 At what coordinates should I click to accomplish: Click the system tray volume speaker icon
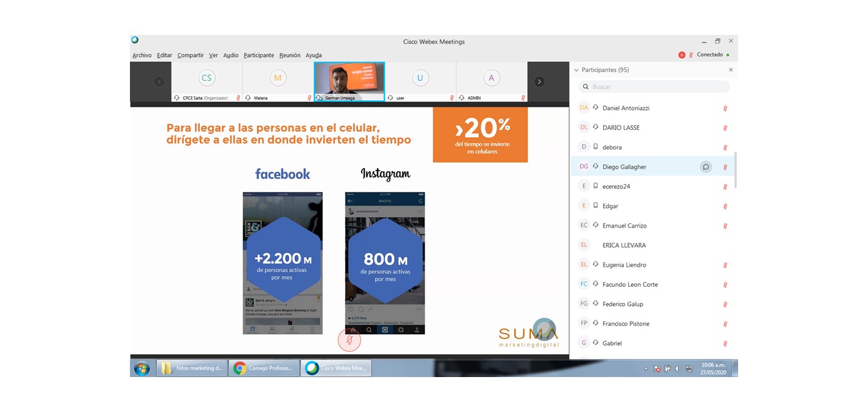point(677,369)
